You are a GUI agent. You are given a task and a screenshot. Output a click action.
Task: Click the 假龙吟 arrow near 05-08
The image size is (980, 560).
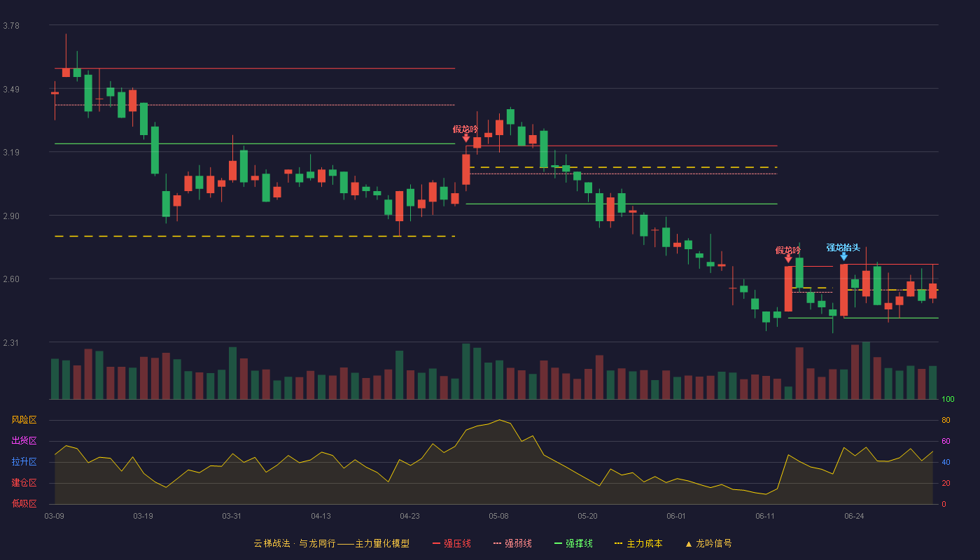point(466,139)
